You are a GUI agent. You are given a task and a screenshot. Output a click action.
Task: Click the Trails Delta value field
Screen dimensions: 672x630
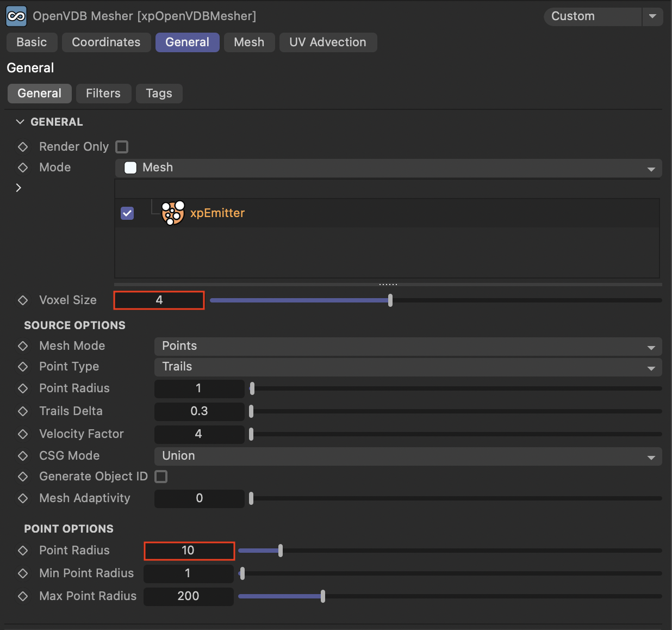[200, 411]
